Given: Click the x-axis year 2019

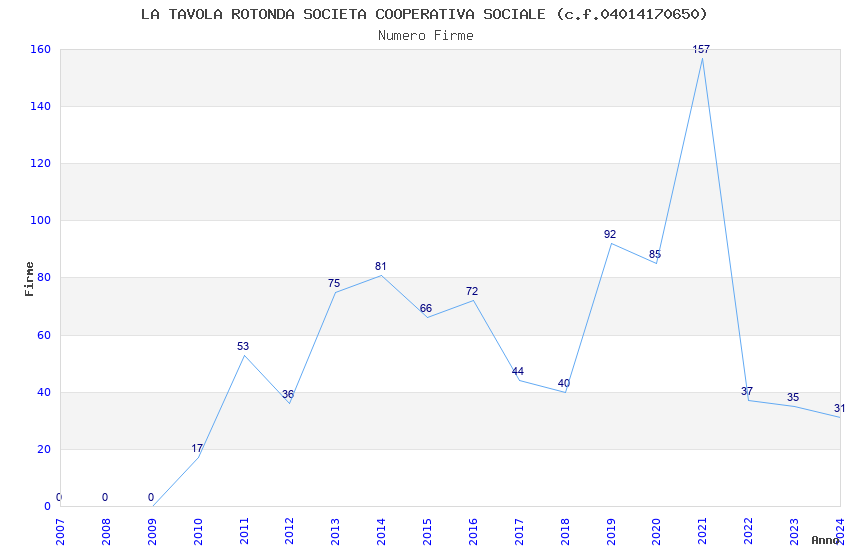Looking at the screenshot, I should [x=611, y=532].
